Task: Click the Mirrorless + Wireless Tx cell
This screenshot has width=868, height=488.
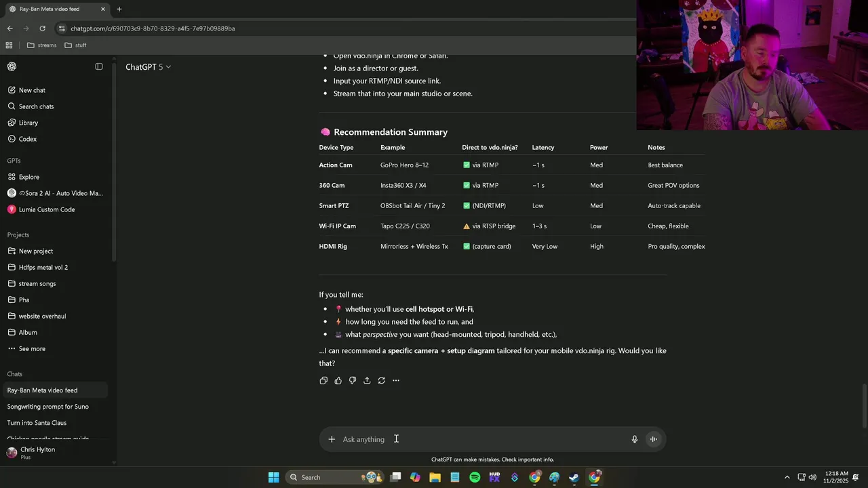Action: tap(414, 246)
